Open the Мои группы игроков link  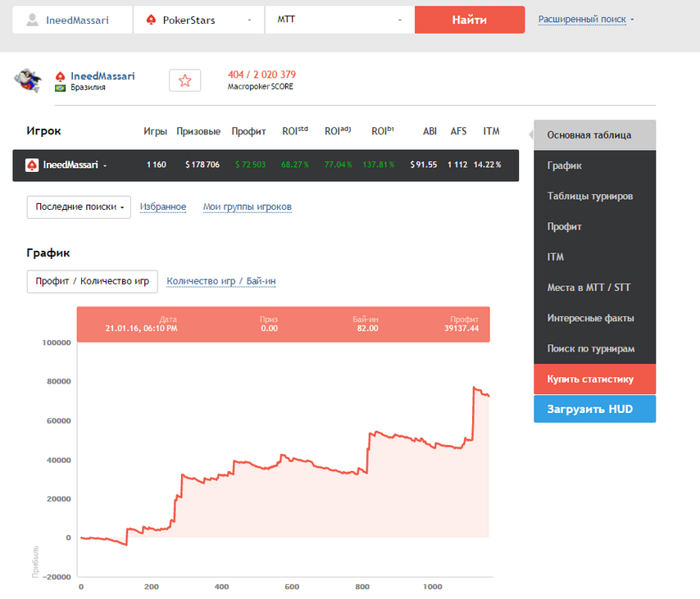coord(248,206)
